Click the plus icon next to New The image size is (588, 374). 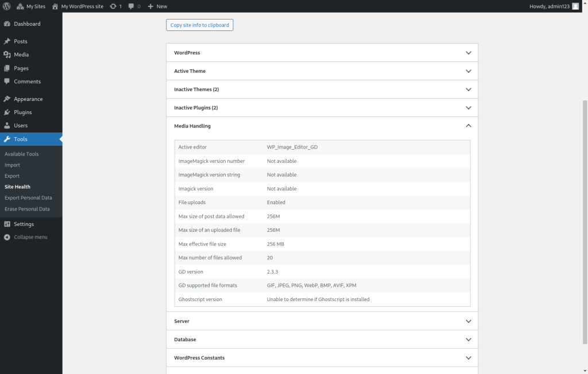tap(150, 6)
